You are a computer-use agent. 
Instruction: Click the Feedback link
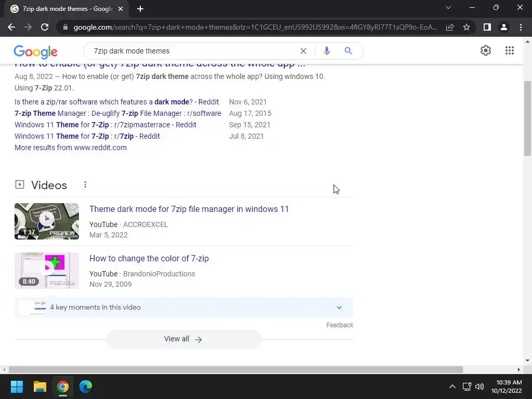click(340, 325)
